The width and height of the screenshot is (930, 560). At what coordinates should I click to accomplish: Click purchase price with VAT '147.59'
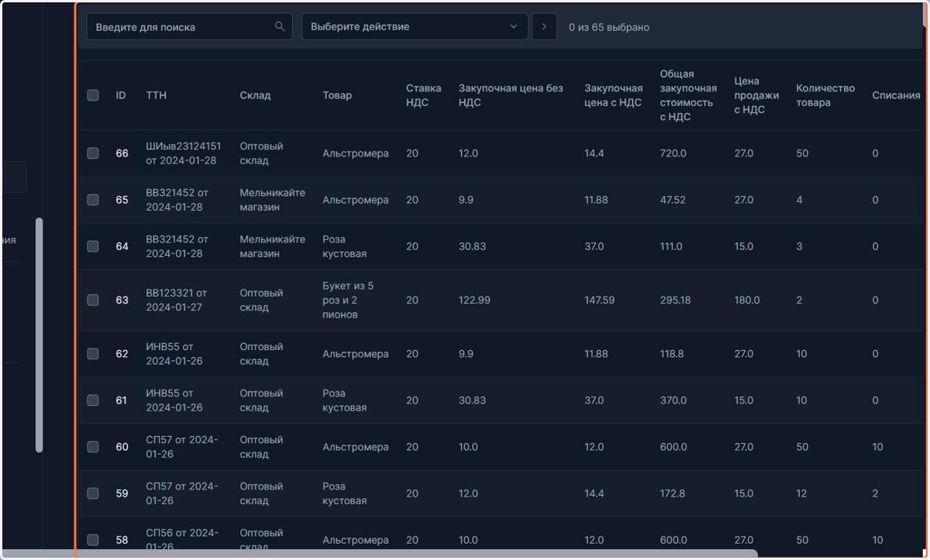(x=600, y=300)
